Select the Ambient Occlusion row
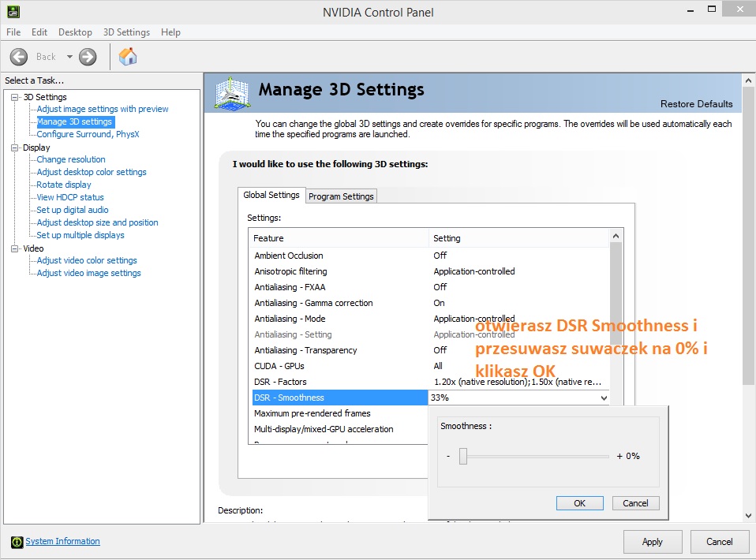The image size is (756, 560). click(431, 256)
